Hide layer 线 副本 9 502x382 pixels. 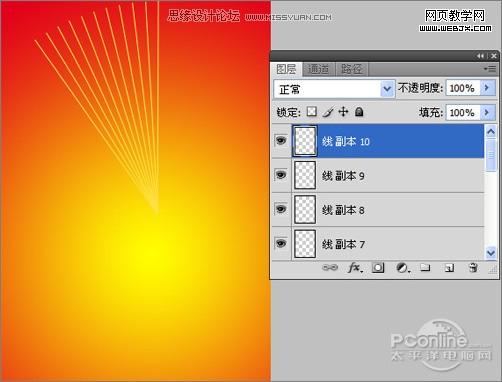[x=281, y=175]
